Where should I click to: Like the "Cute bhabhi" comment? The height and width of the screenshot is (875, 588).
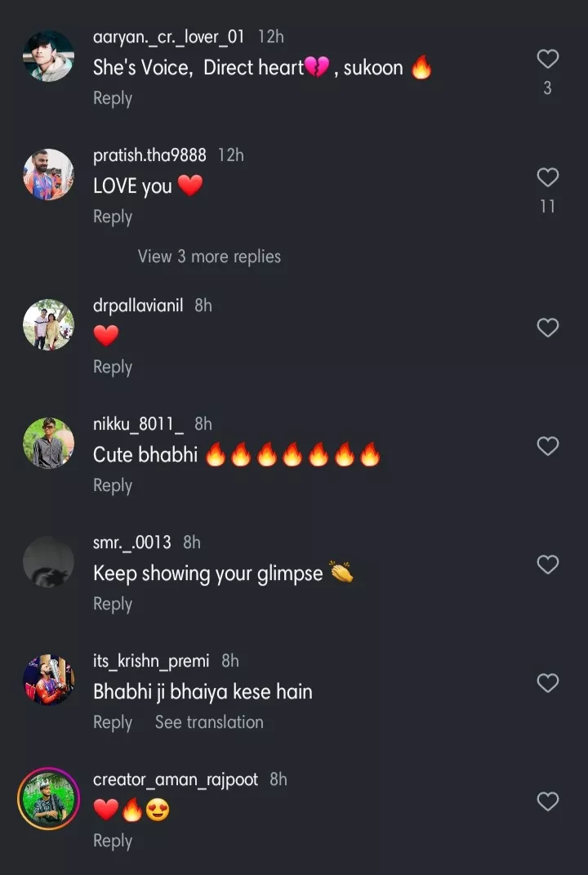pos(547,446)
